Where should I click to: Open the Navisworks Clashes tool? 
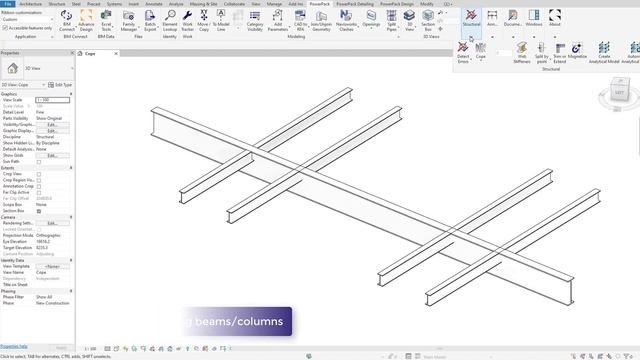click(346, 20)
